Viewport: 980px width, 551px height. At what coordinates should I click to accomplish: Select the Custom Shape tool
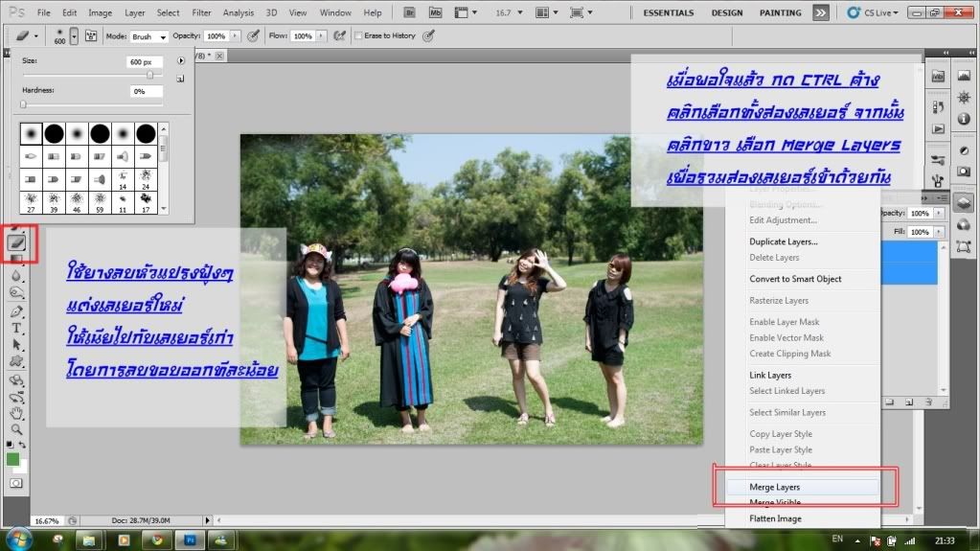17,361
